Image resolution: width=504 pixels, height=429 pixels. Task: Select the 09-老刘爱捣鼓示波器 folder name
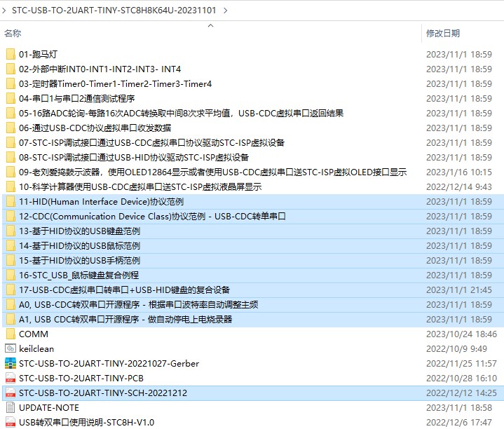pyautogui.click(x=212, y=172)
